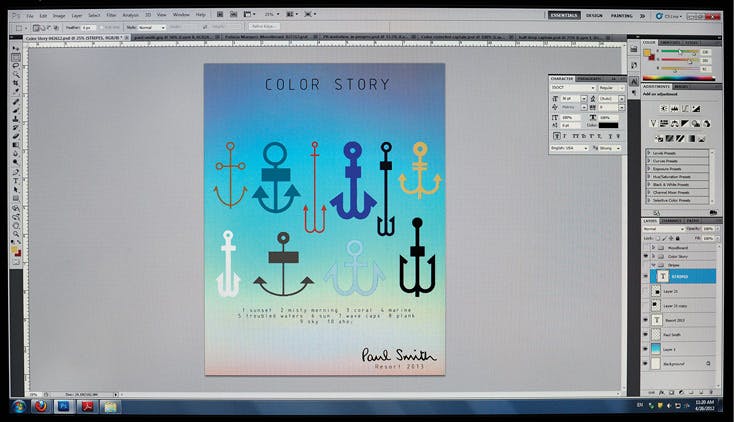
Task: Select the Design workspace button
Action: (x=594, y=15)
